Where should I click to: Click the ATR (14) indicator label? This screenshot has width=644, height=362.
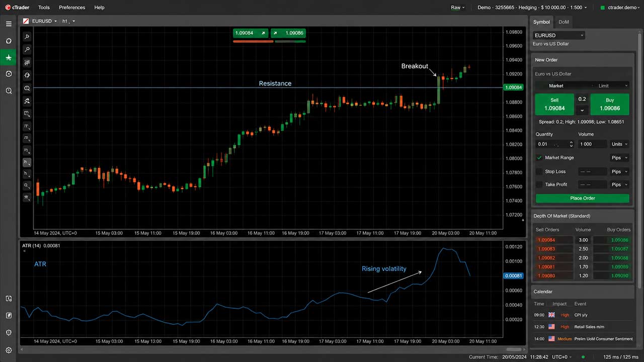click(x=32, y=245)
